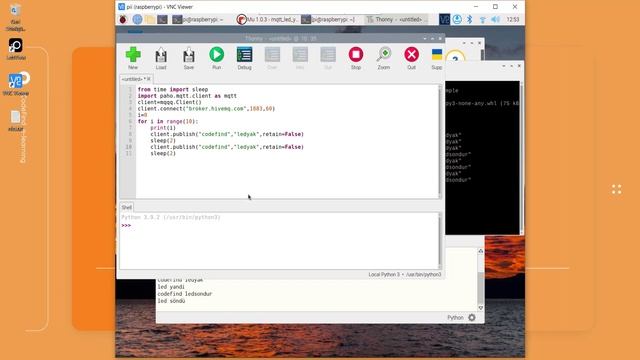Click the broker.hivemq.com string in code

click(216, 109)
